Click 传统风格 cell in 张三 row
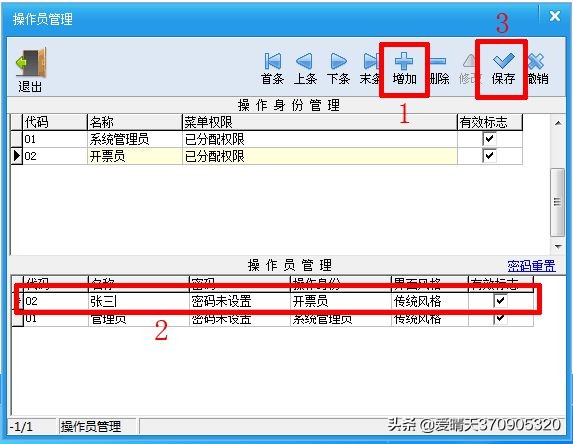573x444 pixels. [430, 301]
